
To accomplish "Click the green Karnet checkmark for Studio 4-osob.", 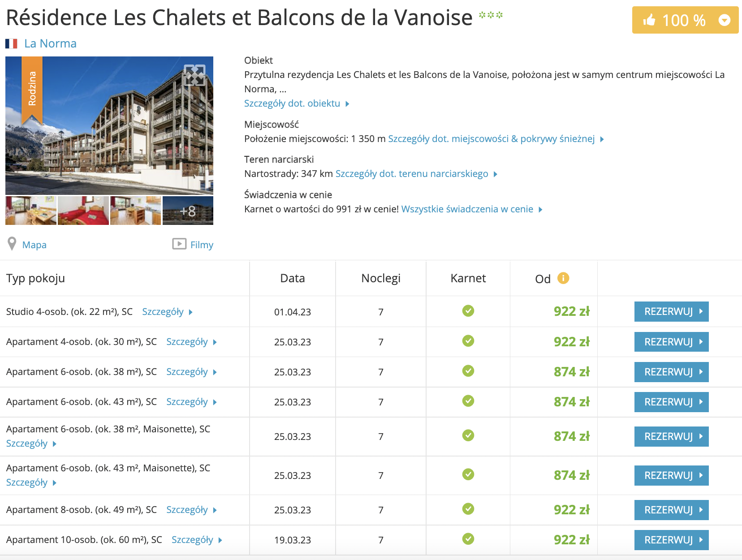I will tap(468, 311).
